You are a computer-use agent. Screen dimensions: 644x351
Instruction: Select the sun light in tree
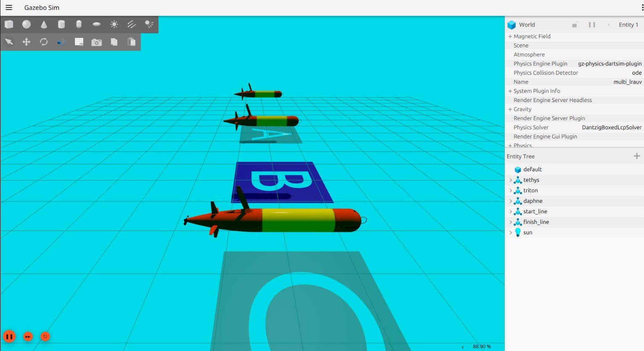tap(528, 233)
